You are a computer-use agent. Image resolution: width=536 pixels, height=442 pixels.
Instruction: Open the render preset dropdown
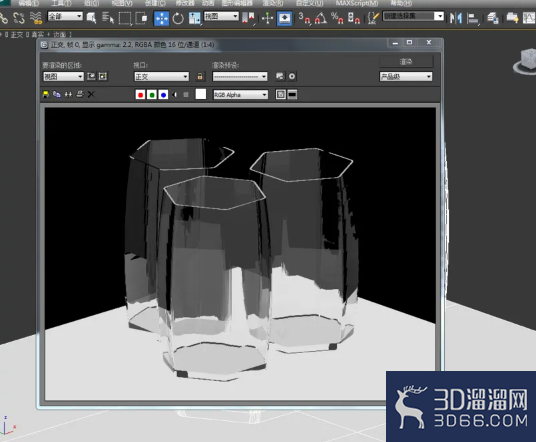pos(240,76)
